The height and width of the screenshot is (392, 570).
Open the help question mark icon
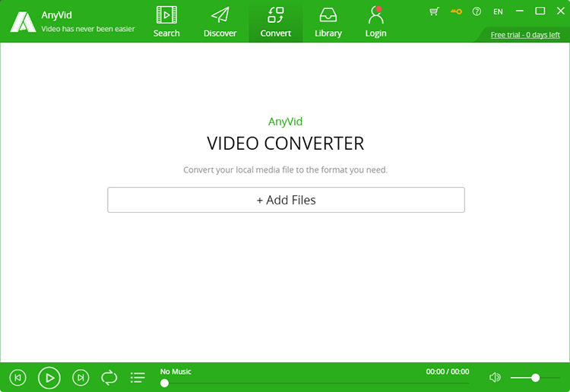(x=477, y=11)
